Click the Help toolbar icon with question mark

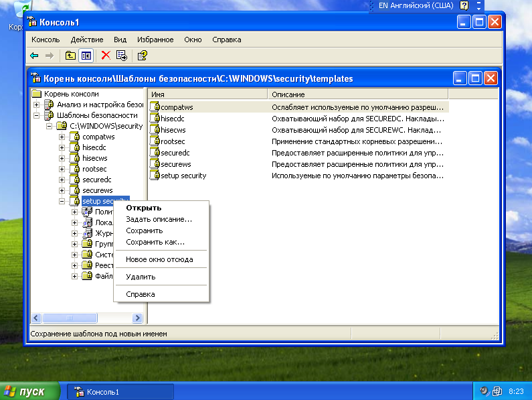tap(142, 56)
